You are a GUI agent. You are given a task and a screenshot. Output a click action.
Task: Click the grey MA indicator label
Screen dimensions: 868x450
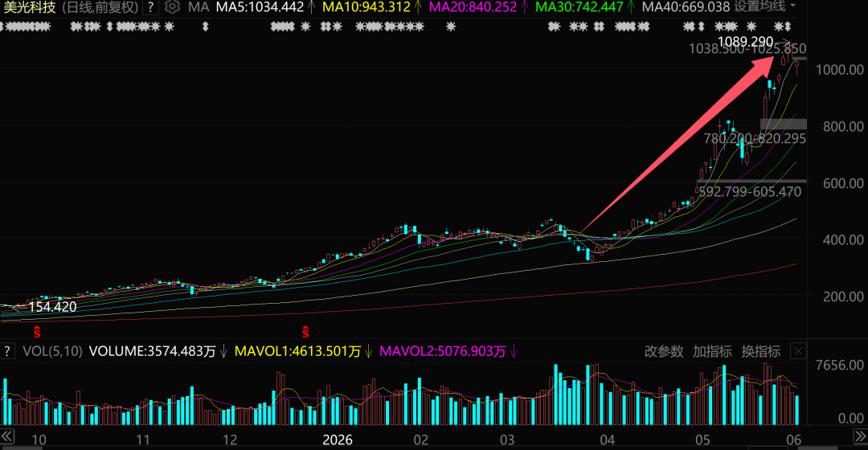[199, 7]
